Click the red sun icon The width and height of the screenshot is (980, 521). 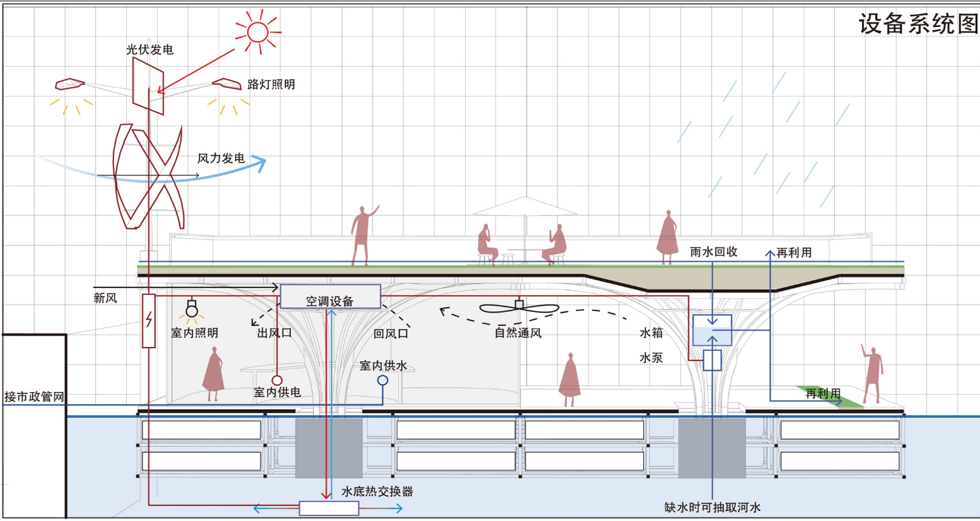click(x=257, y=31)
